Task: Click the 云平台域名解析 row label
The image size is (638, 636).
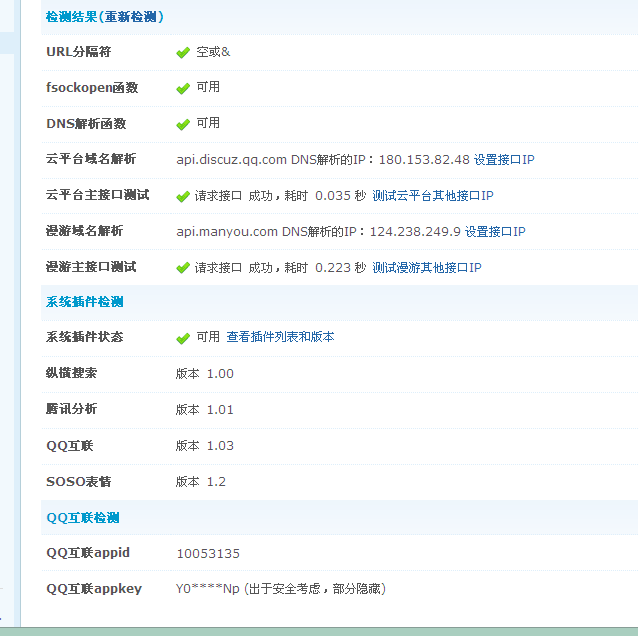Action: (91, 159)
